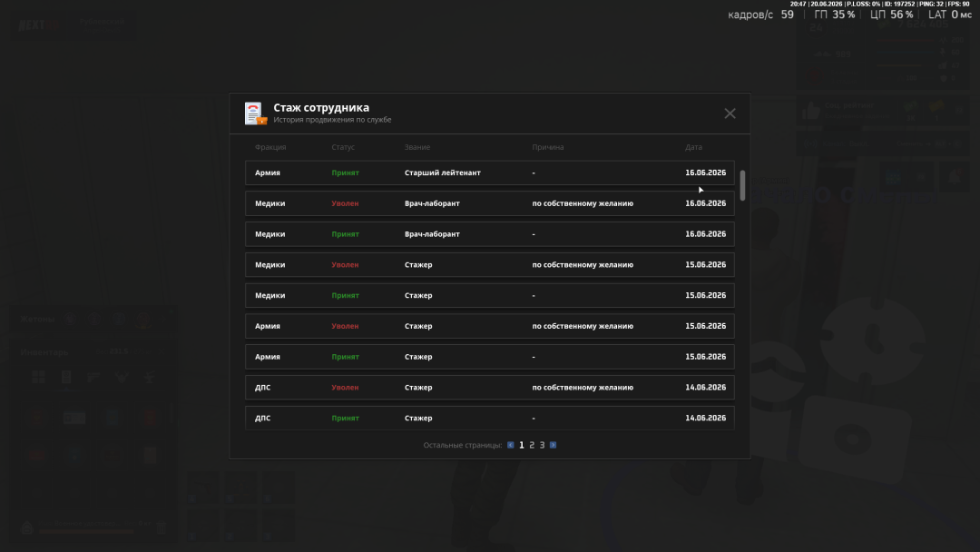980x552 pixels.
Task: Open the inventory weapons tab icon
Action: pos(93,377)
